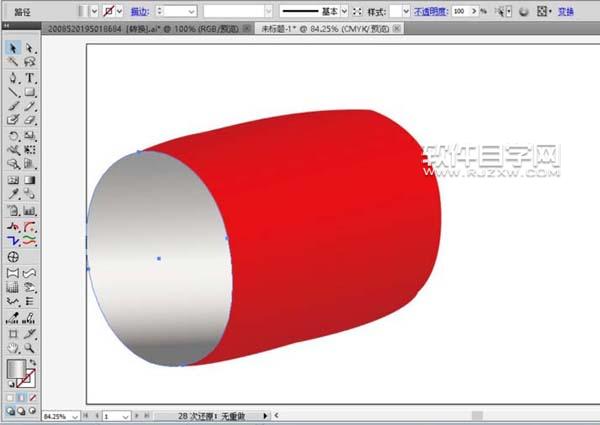Select the Selection (black arrow) tool
Image resolution: width=600 pixels, height=425 pixels.
pyautogui.click(x=13, y=48)
